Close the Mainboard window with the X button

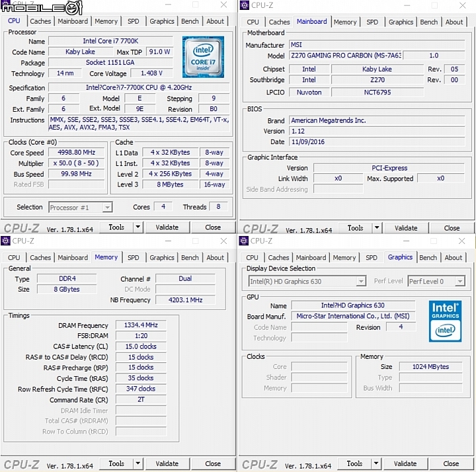[x=462, y=5]
